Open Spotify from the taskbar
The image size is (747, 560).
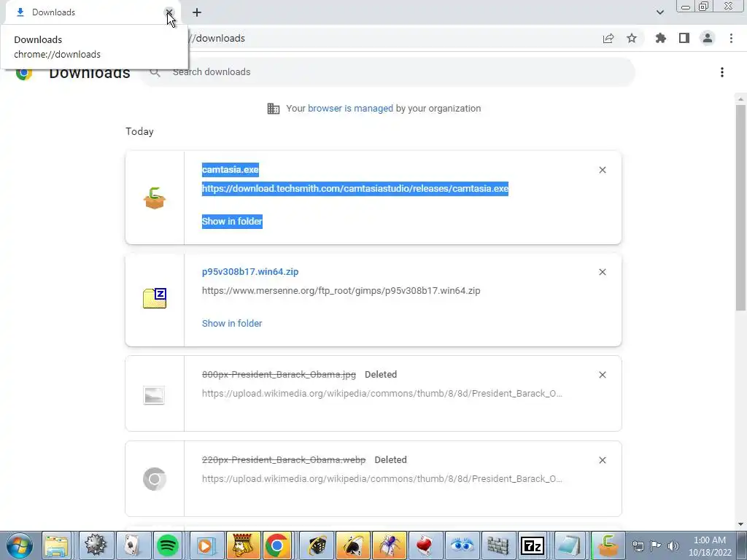(x=168, y=545)
